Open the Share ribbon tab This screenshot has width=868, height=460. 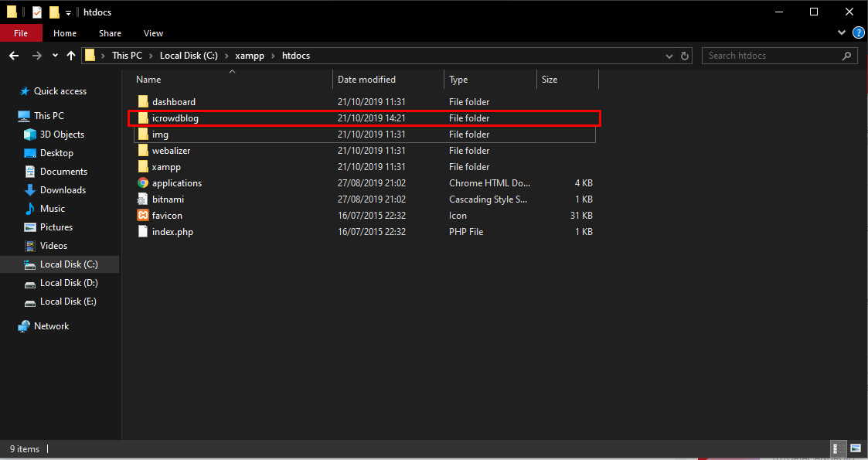(111, 33)
